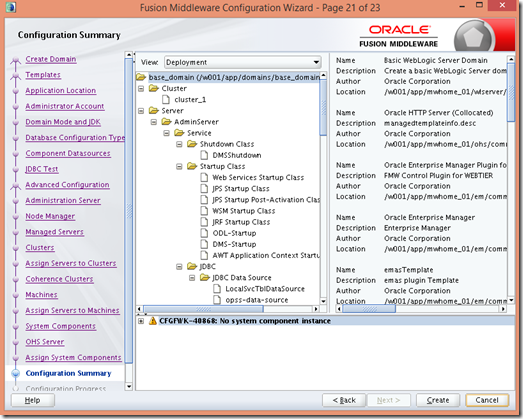This screenshot has height=419, width=523.
Task: Open Application Location step
Action: tap(61, 90)
